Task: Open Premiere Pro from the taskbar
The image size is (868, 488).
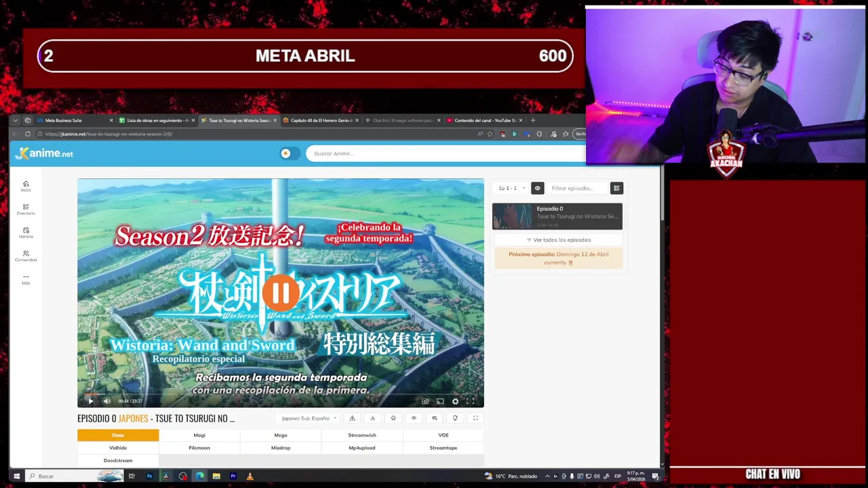Action: pyautogui.click(x=233, y=476)
